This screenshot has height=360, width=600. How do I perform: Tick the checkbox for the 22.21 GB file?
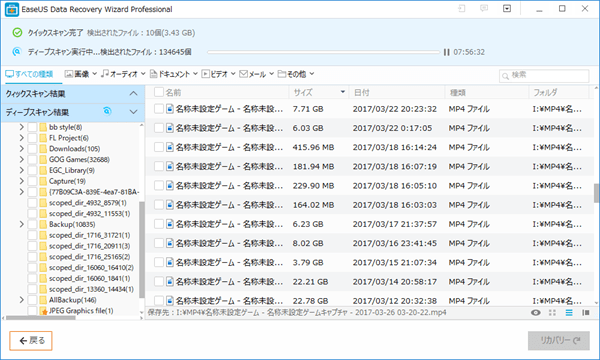(x=159, y=282)
